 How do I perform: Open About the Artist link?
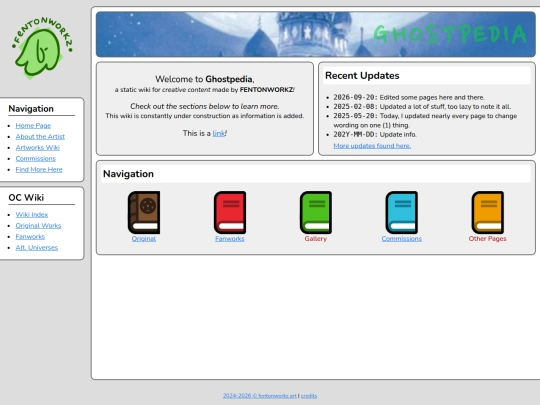tap(40, 137)
